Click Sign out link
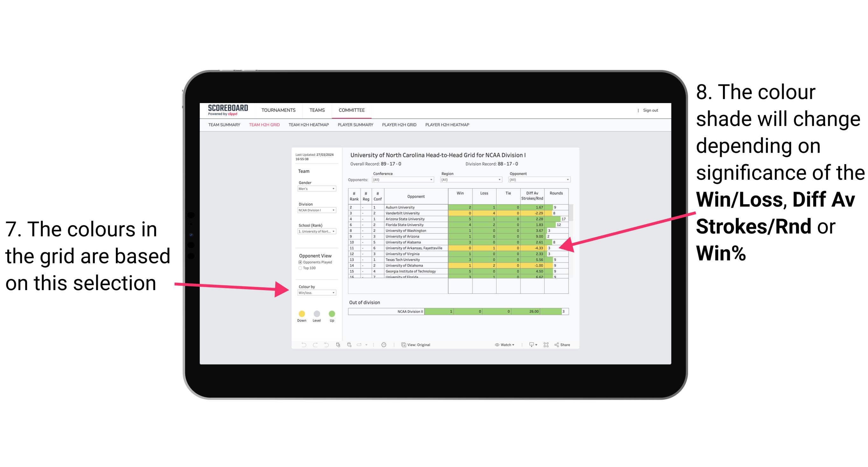The width and height of the screenshot is (868, 467). [651, 109]
